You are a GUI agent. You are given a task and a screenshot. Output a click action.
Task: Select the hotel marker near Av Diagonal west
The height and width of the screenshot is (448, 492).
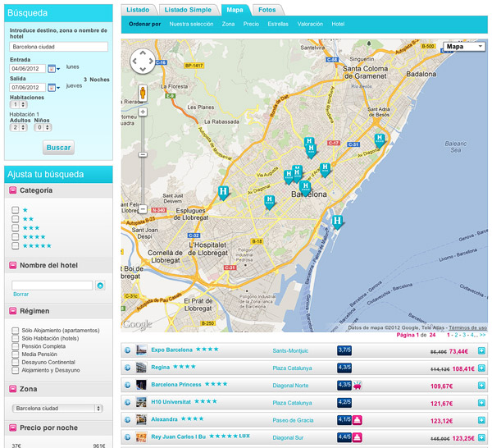point(223,193)
